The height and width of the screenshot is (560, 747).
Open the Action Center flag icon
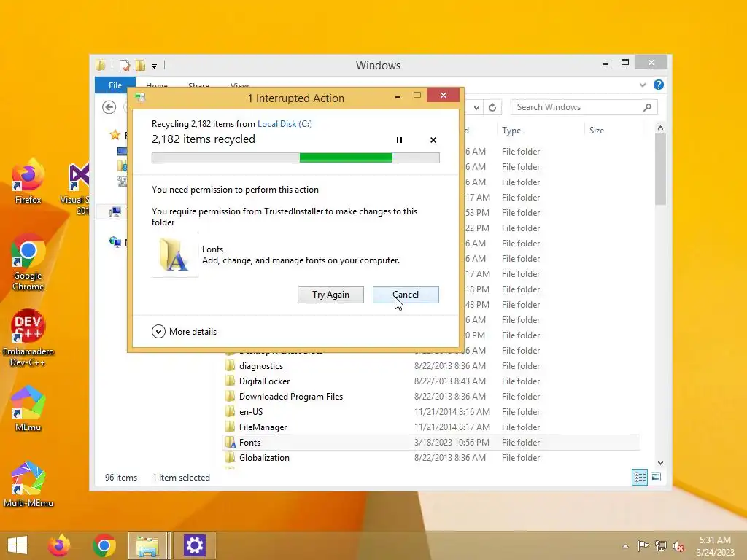(643, 546)
